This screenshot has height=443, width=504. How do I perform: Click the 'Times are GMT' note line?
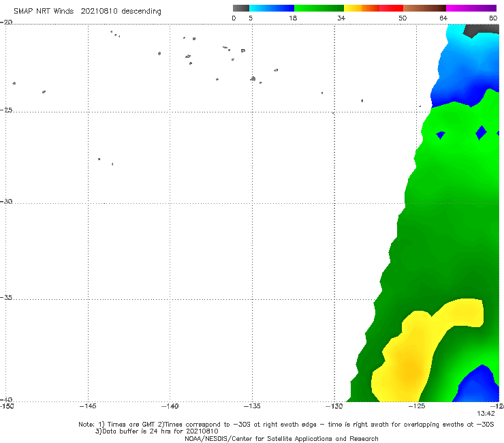click(286, 425)
